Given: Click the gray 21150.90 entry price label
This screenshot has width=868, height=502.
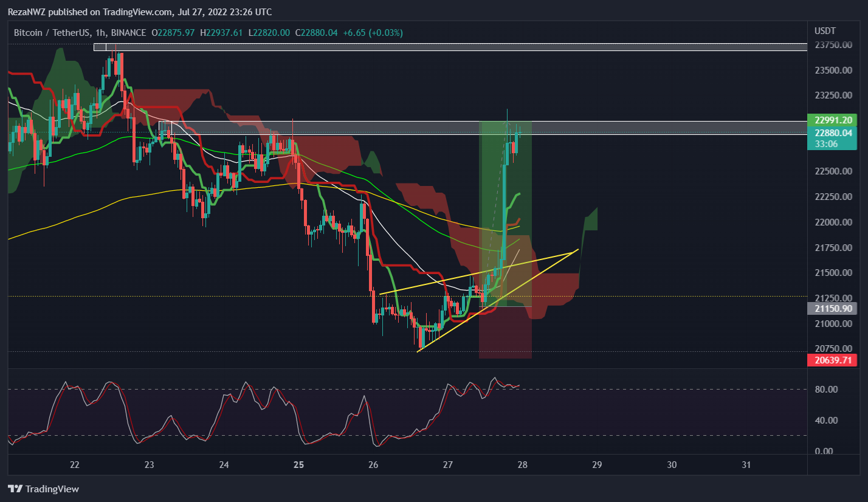Looking at the screenshot, I should tap(832, 309).
